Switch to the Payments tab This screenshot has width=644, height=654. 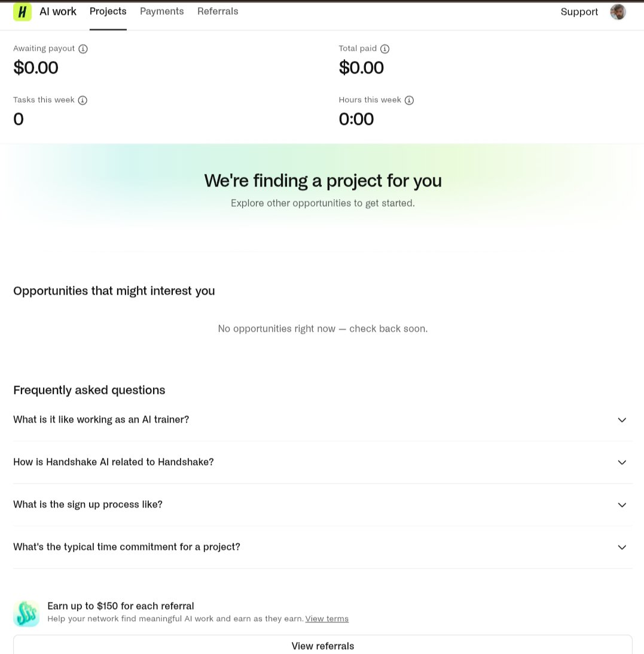click(162, 11)
